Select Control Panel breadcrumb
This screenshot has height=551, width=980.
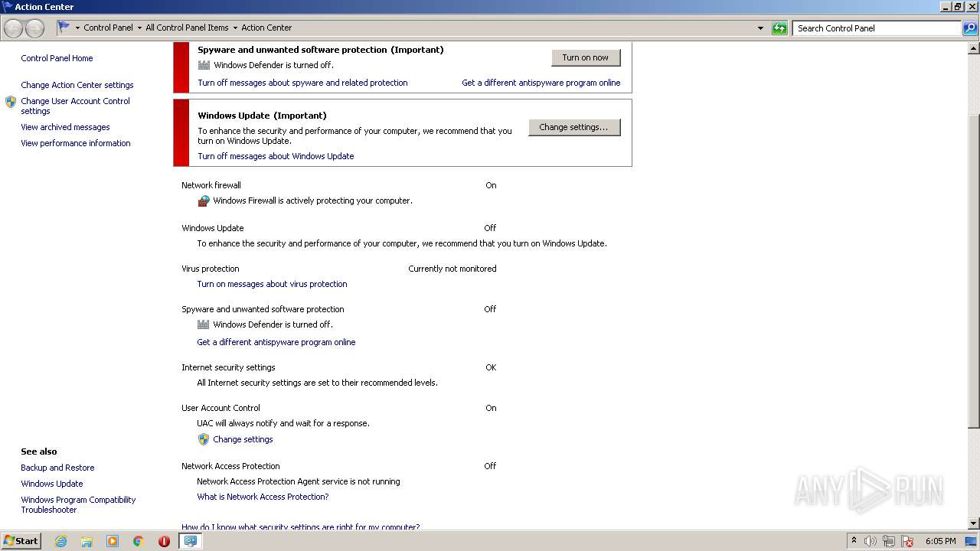(108, 28)
